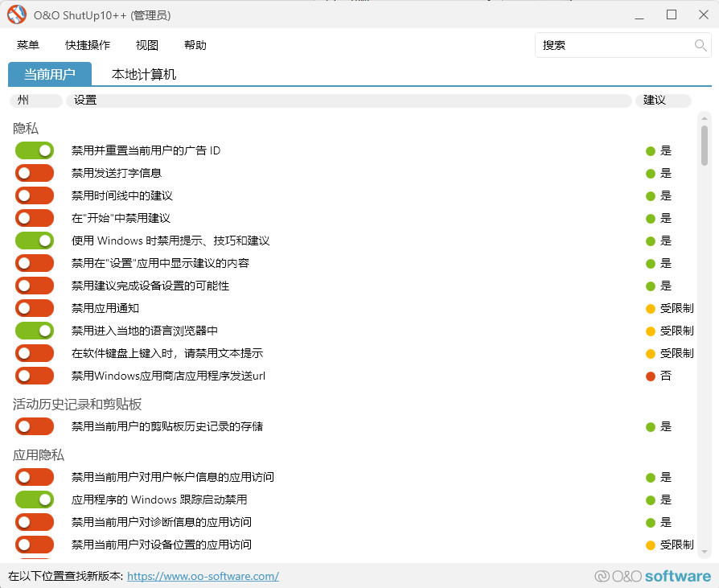The width and height of the screenshot is (719, 588).
Task: Collapse the 隐私 section heading
Action: point(26,128)
